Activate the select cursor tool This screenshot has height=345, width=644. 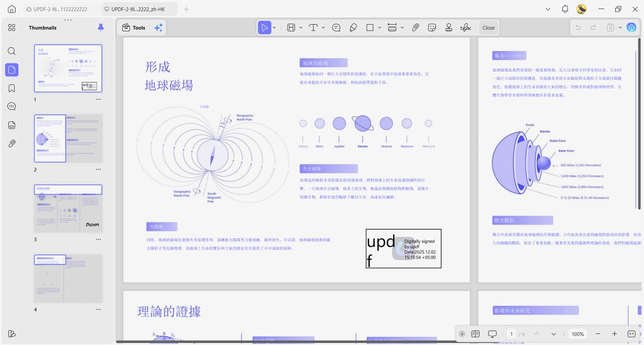click(x=265, y=28)
